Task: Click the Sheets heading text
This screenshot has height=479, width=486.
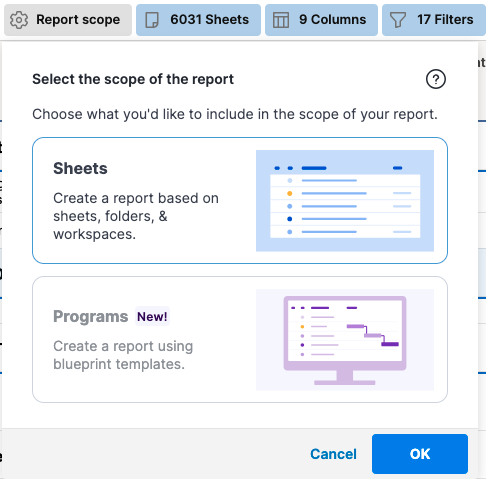Action: 80,168
